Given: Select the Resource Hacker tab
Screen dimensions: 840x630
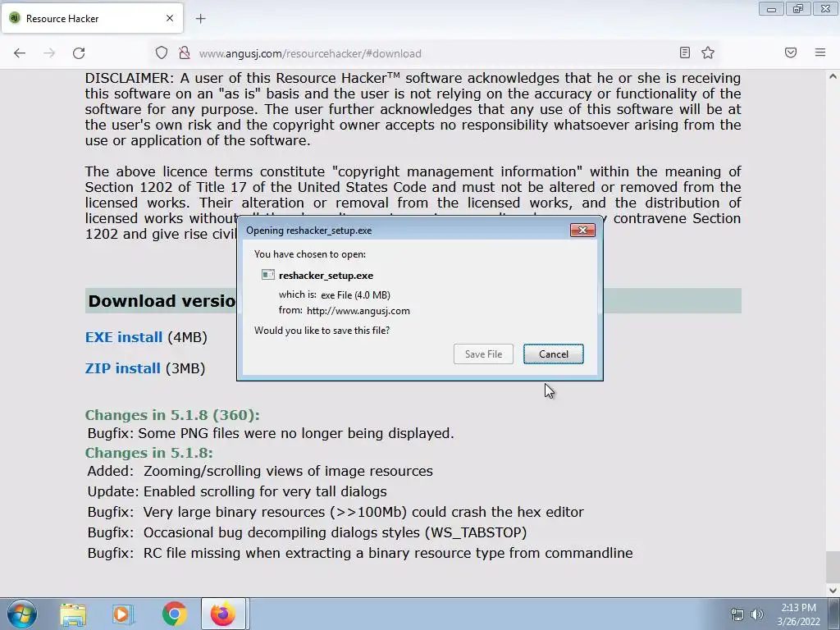Looking at the screenshot, I should coord(92,18).
